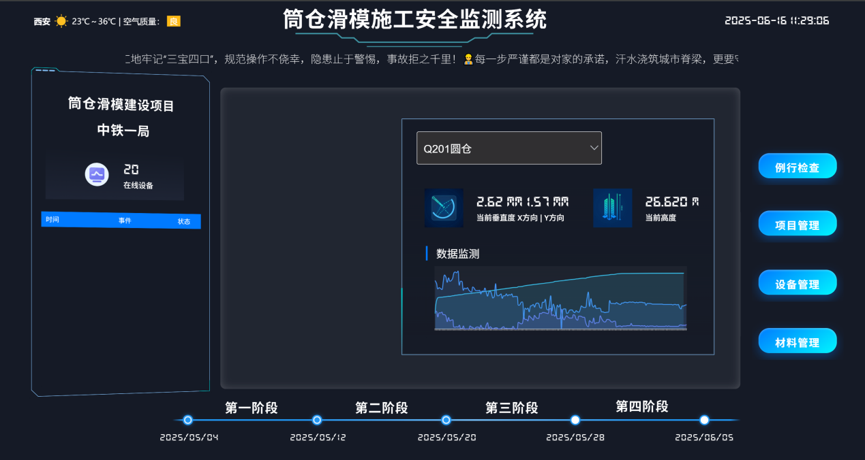865x460 pixels.
Task: Select the 2025/05/12 timeline node
Action: point(317,420)
